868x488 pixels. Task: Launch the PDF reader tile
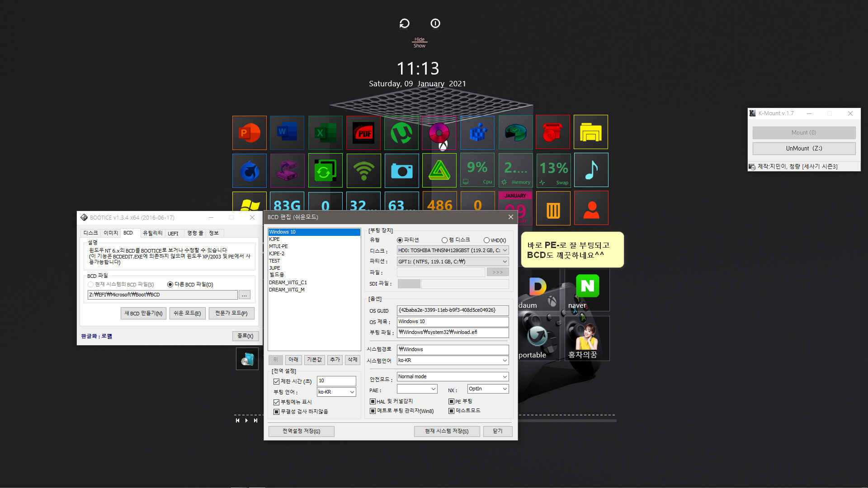pyautogui.click(x=363, y=132)
